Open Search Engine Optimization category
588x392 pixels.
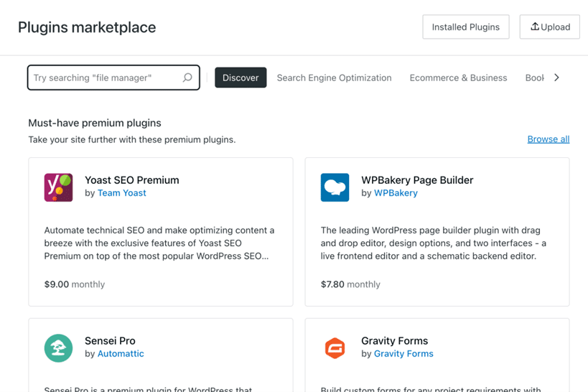(x=334, y=78)
